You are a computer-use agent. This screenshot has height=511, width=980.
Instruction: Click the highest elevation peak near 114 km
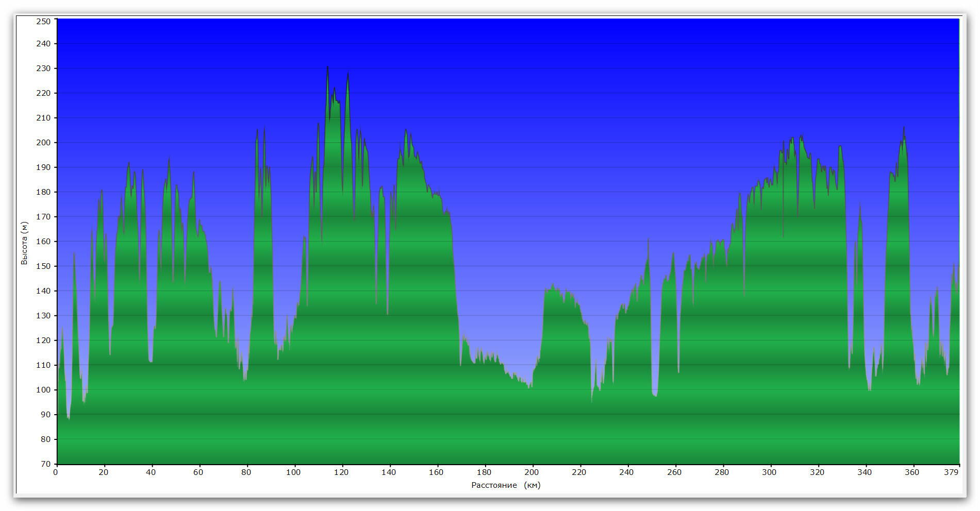click(327, 67)
